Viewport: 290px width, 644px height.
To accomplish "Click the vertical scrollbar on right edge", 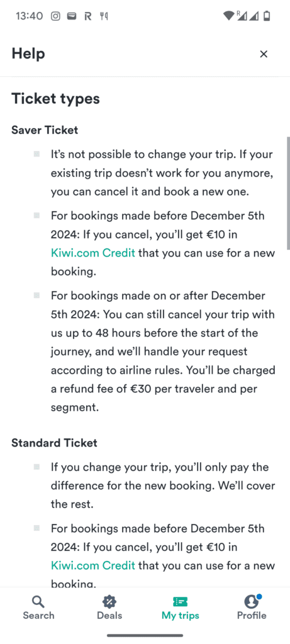I will pos(288,193).
